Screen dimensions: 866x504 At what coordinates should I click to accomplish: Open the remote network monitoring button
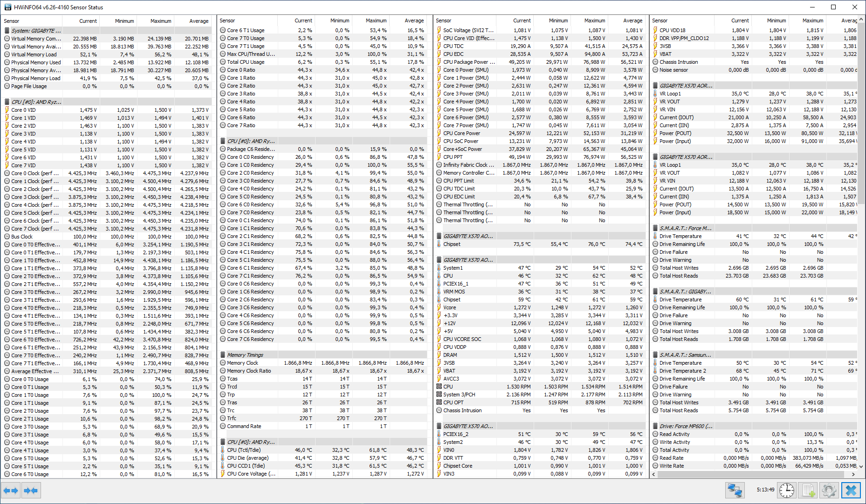tap(735, 490)
